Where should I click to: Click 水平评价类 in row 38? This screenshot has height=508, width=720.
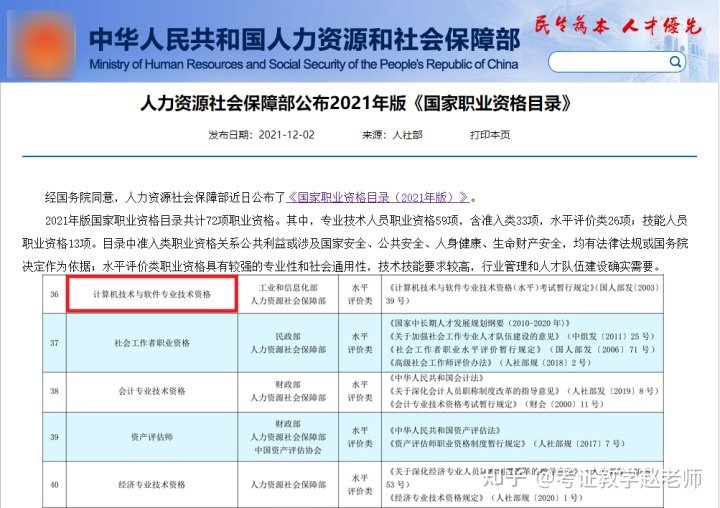click(x=360, y=391)
